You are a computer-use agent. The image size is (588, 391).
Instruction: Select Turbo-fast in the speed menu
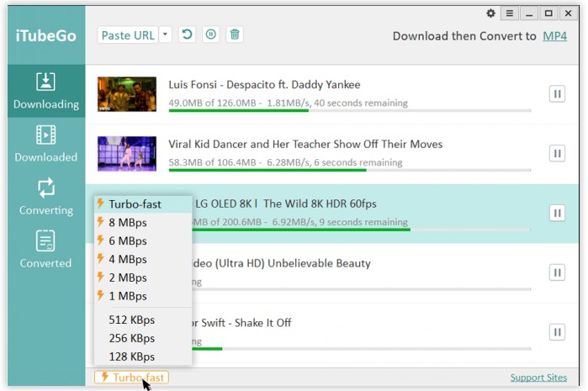point(143,204)
